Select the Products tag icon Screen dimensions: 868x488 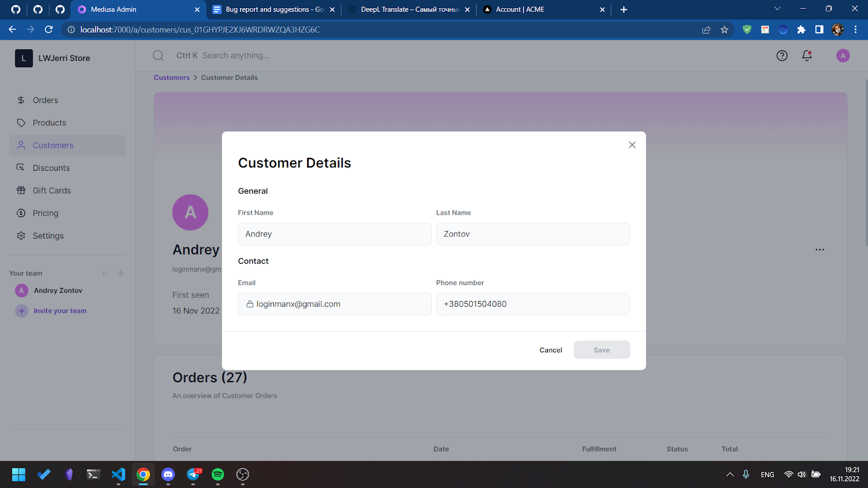pos(21,123)
